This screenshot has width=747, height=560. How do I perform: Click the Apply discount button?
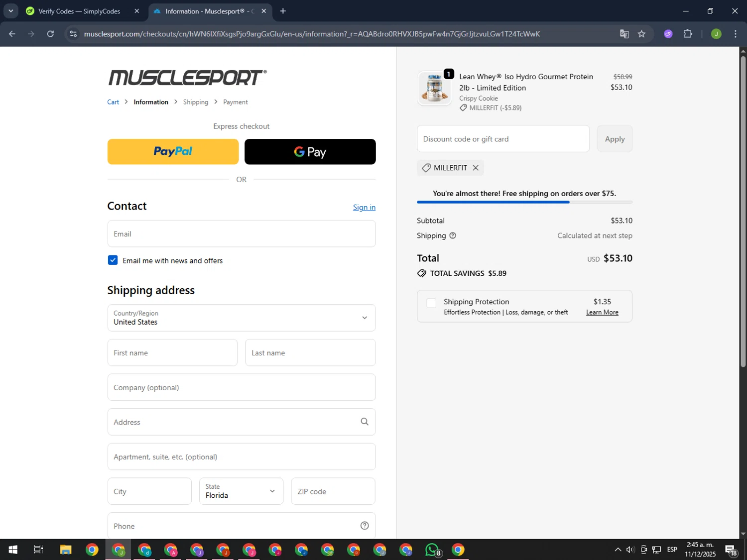pos(615,139)
